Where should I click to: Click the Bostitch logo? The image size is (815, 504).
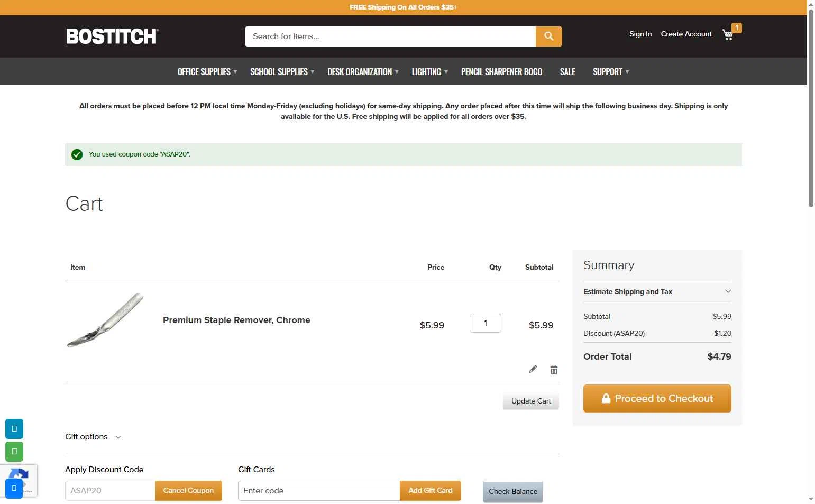click(x=112, y=36)
